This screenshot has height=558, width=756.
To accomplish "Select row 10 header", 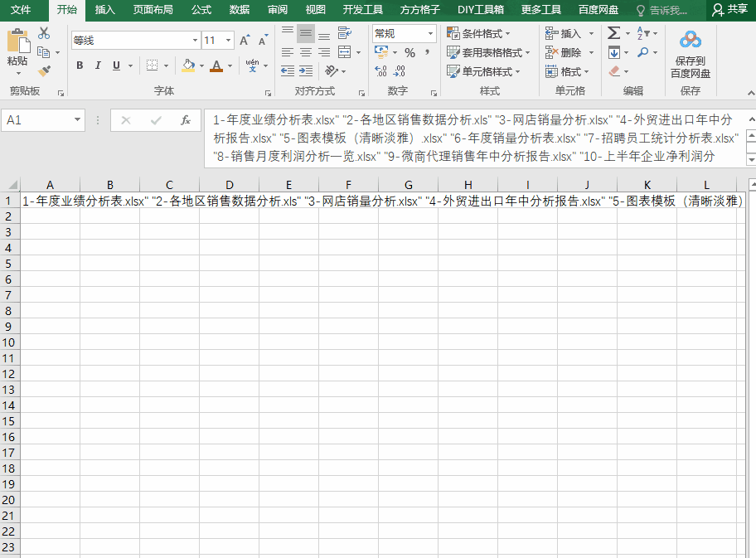I will pos(8,342).
